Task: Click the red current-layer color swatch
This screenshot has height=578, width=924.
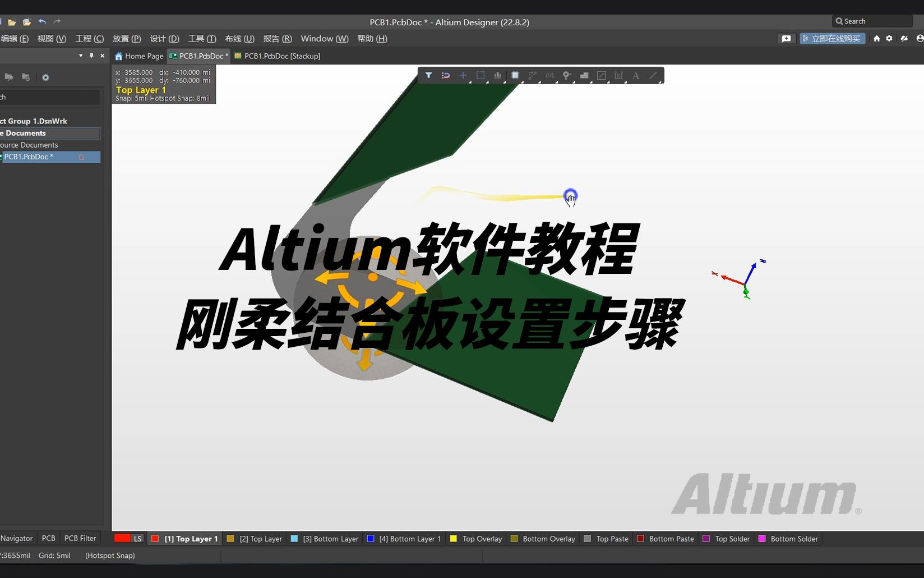Action: [x=122, y=538]
